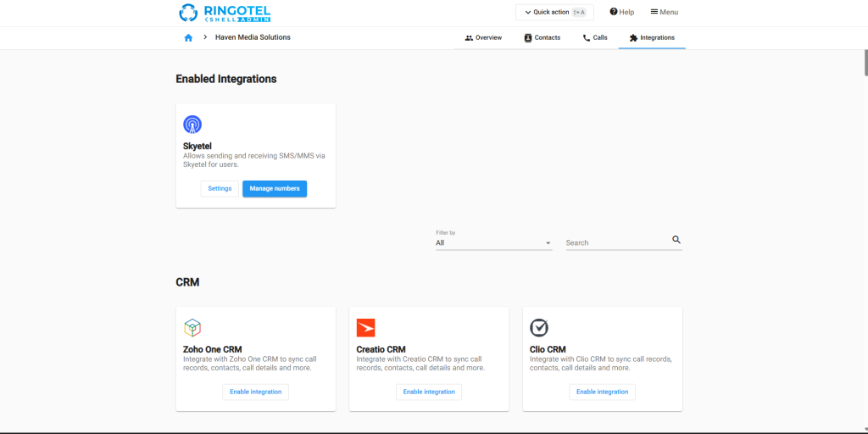Click into the Search input field

pos(616,243)
